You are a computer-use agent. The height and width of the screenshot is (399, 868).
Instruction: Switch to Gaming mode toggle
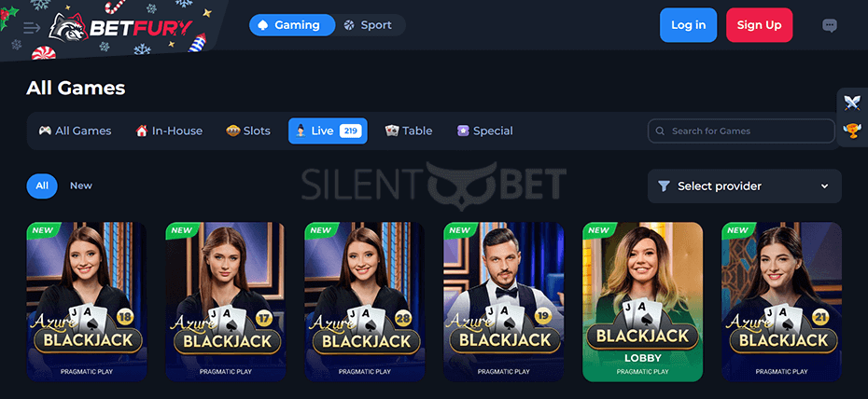click(x=292, y=25)
